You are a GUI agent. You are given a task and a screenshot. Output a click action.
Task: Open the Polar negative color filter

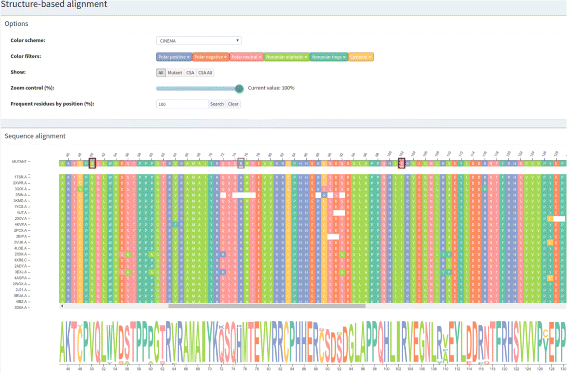(x=211, y=57)
